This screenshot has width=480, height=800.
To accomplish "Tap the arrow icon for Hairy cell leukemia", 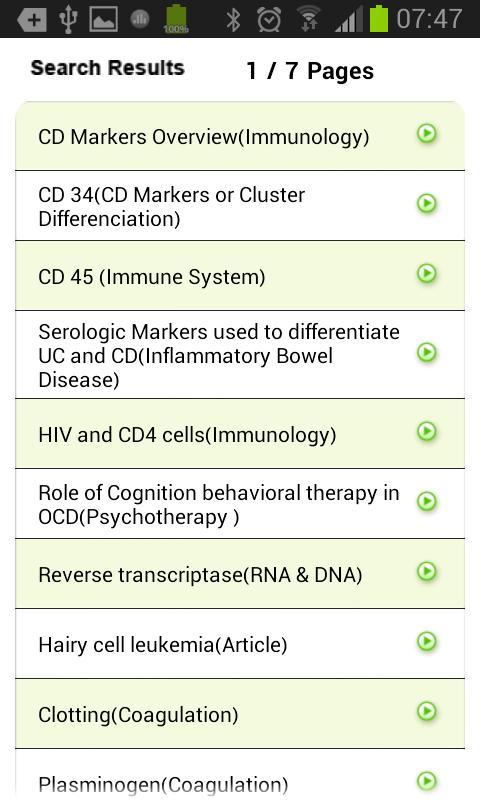I will (426, 641).
